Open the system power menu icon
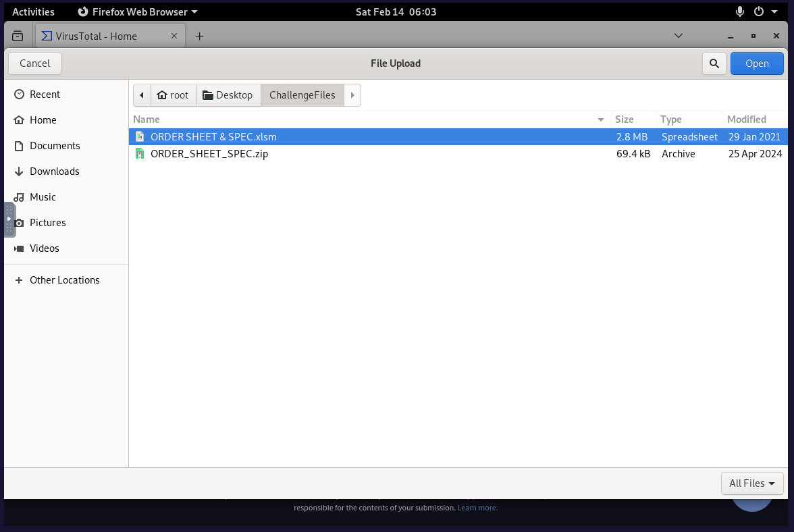The width and height of the screenshot is (794, 532). point(759,11)
